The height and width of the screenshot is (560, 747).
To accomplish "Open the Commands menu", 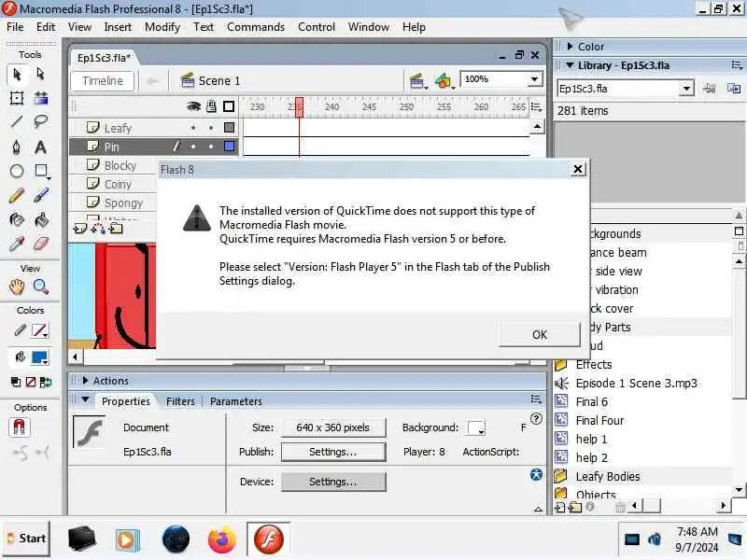I will click(256, 27).
